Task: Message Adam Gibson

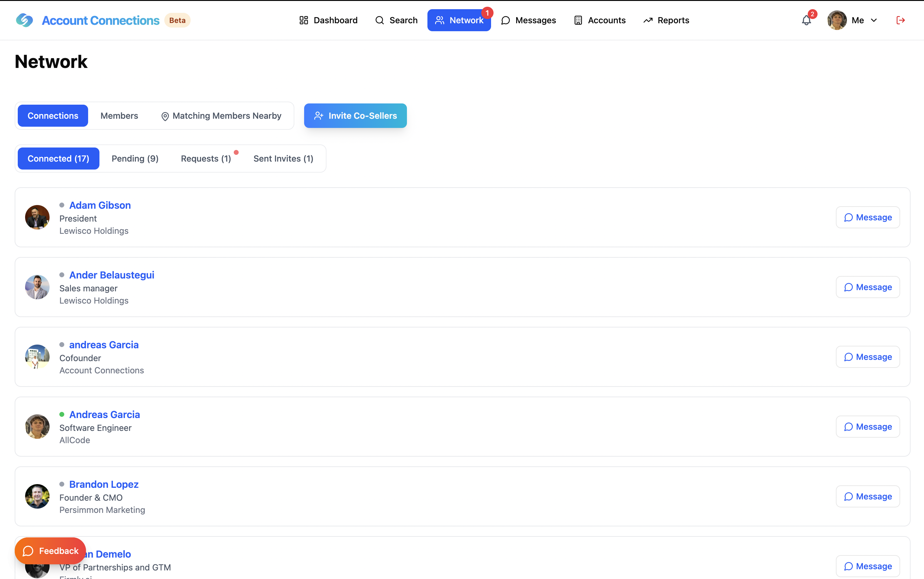Action: point(867,218)
